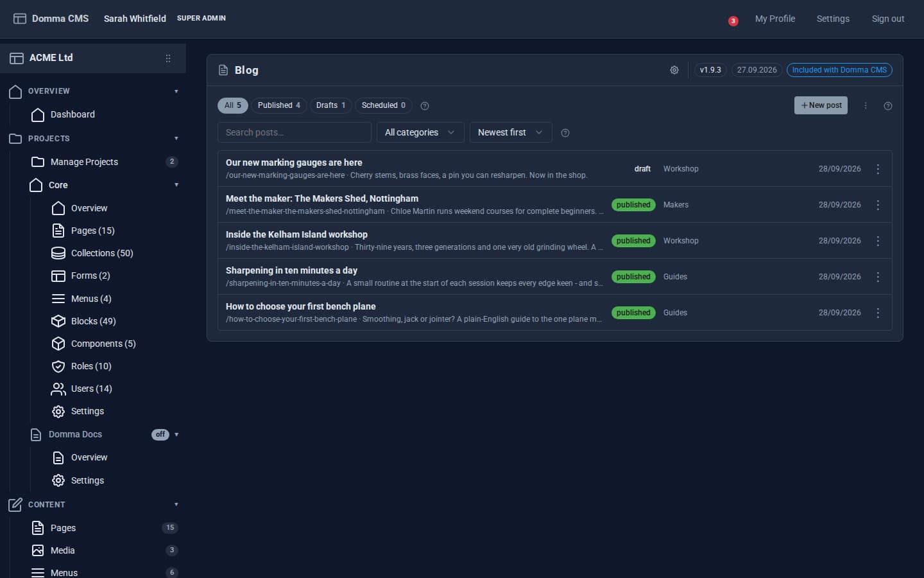
Task: Open My Profile link
Action: (775, 19)
